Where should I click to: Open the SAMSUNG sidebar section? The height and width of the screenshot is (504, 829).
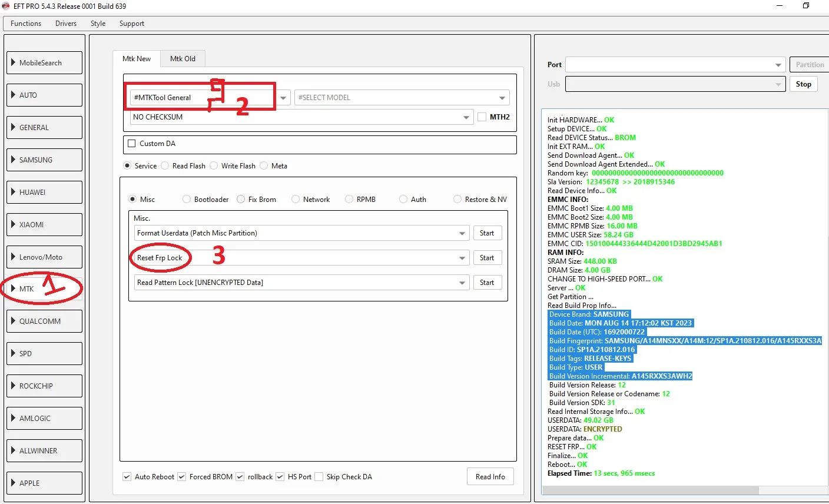(44, 160)
